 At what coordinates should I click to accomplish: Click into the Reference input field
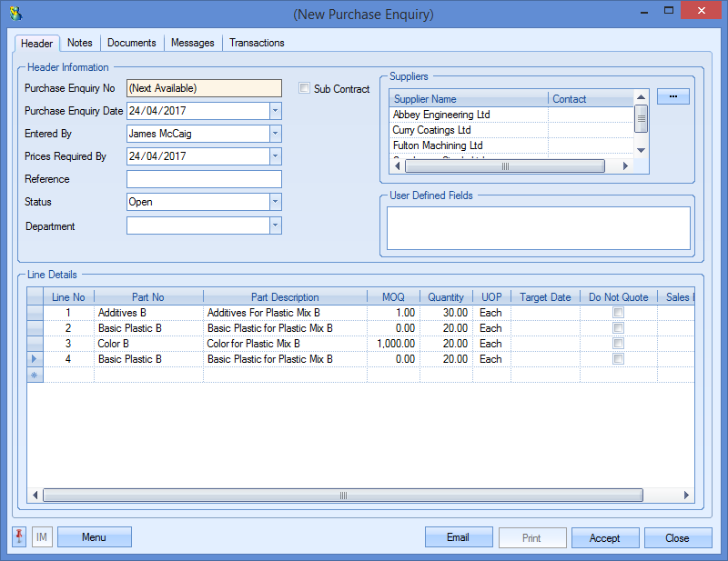click(204, 179)
